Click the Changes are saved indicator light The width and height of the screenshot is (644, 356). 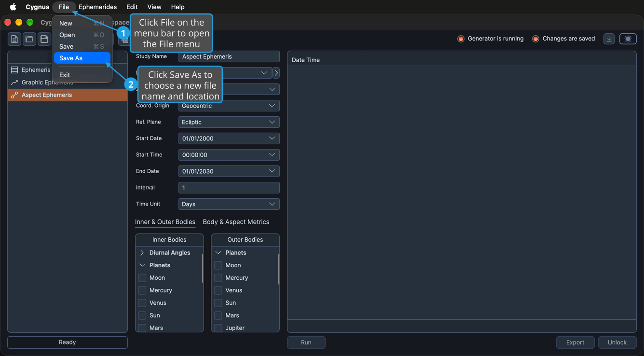pyautogui.click(x=535, y=39)
